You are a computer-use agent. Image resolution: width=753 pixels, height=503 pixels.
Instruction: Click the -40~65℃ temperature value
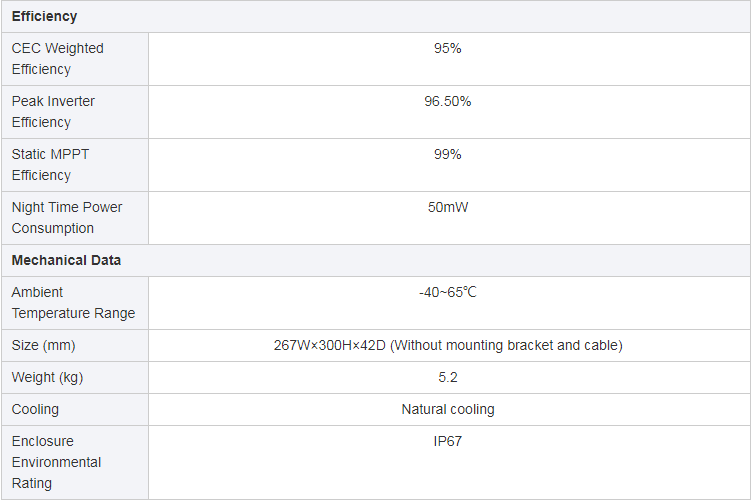tap(448, 292)
